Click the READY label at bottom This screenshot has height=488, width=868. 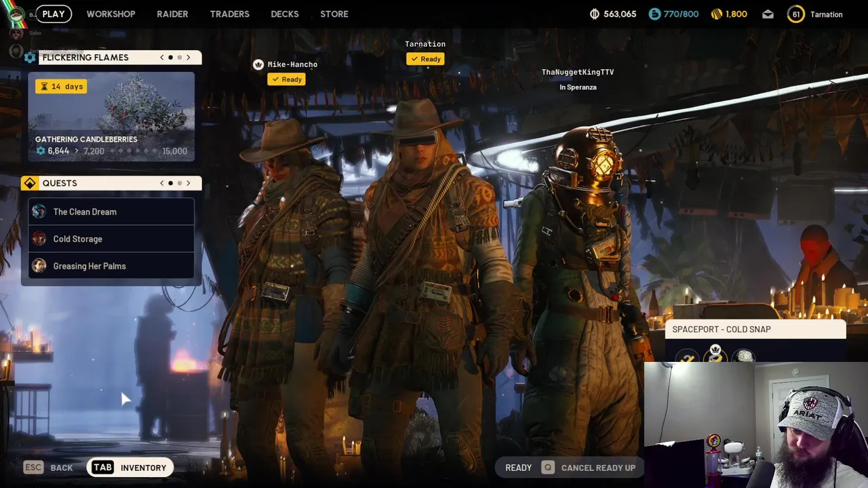tap(519, 468)
